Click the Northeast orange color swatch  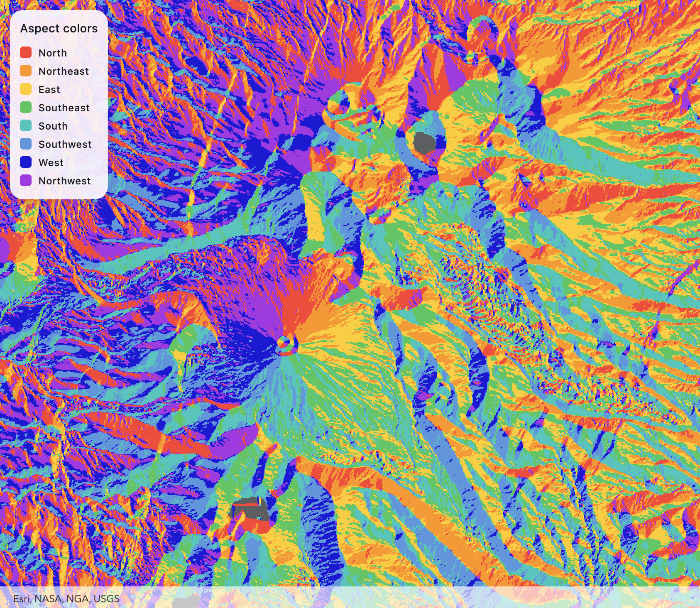coord(26,71)
